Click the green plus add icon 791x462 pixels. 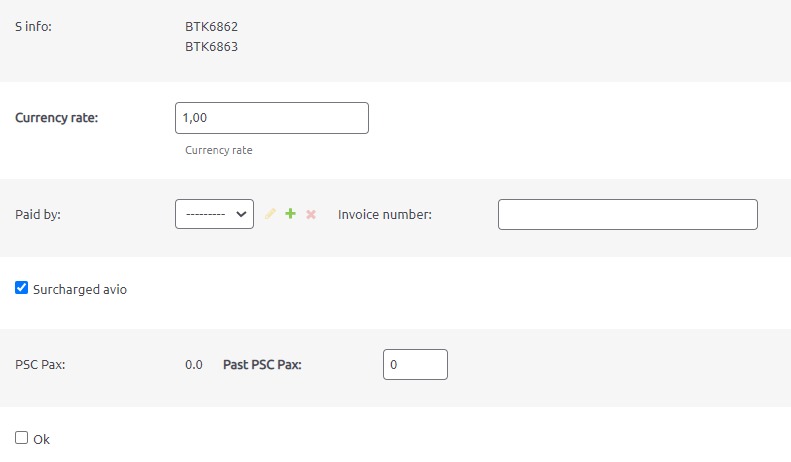[x=290, y=214]
